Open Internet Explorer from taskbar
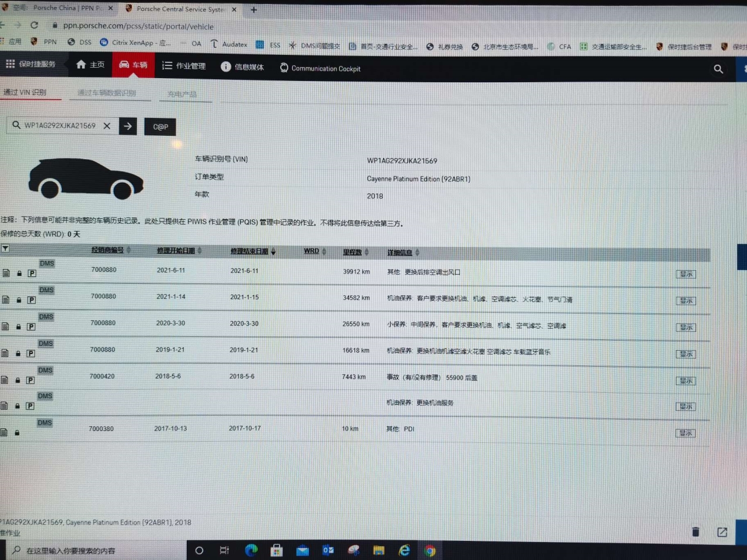The width and height of the screenshot is (747, 560). (x=404, y=550)
